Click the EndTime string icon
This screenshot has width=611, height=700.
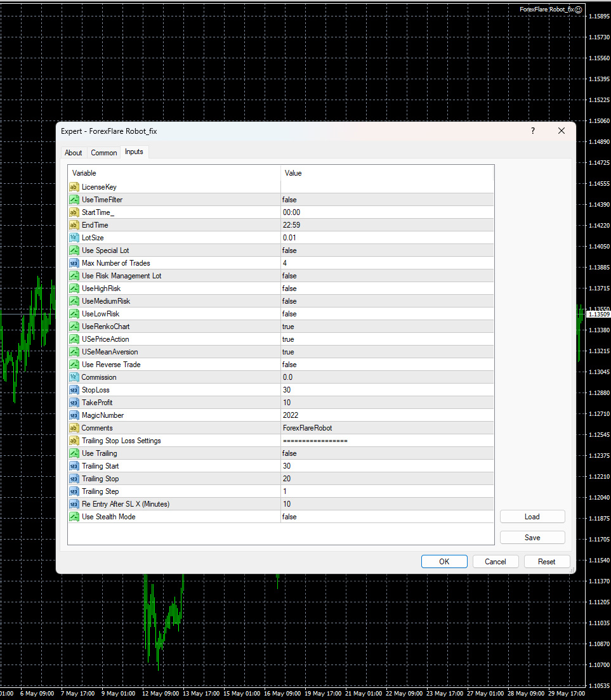74,225
